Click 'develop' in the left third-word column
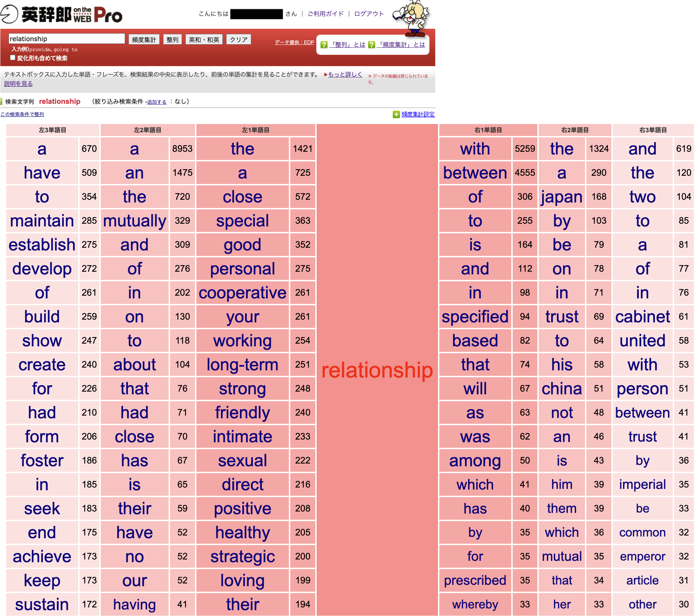695x616 pixels. (x=42, y=269)
